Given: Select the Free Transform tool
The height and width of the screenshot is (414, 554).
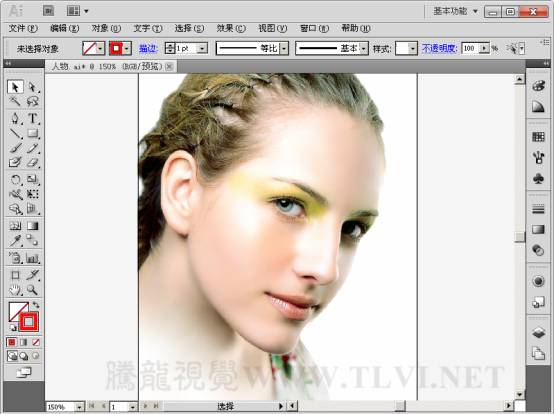Looking at the screenshot, I should pos(32,194).
